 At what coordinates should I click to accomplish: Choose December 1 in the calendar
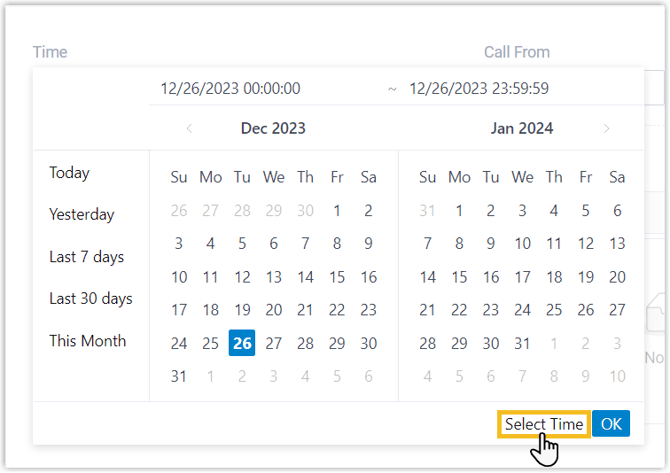(337, 210)
